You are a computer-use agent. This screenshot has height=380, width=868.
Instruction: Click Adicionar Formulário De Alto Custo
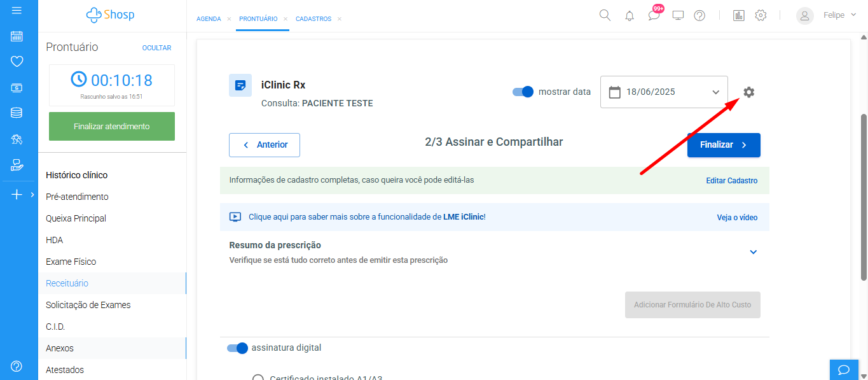(x=692, y=305)
